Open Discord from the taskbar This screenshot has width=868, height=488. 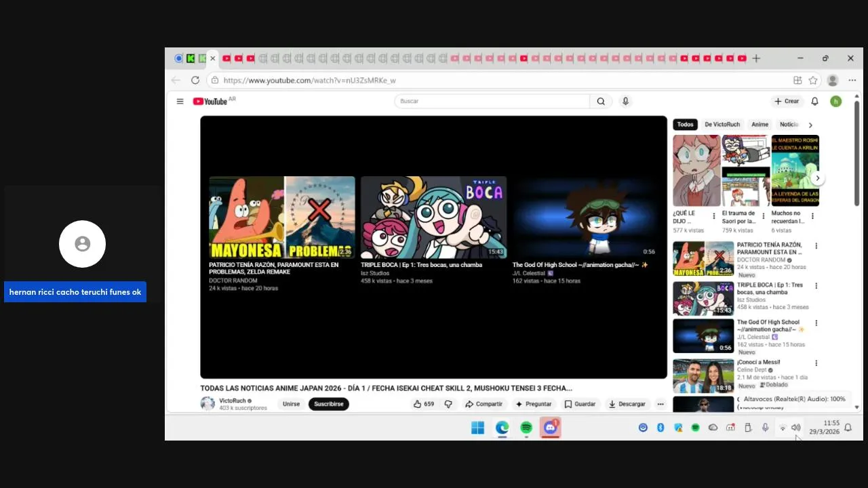pyautogui.click(x=550, y=428)
